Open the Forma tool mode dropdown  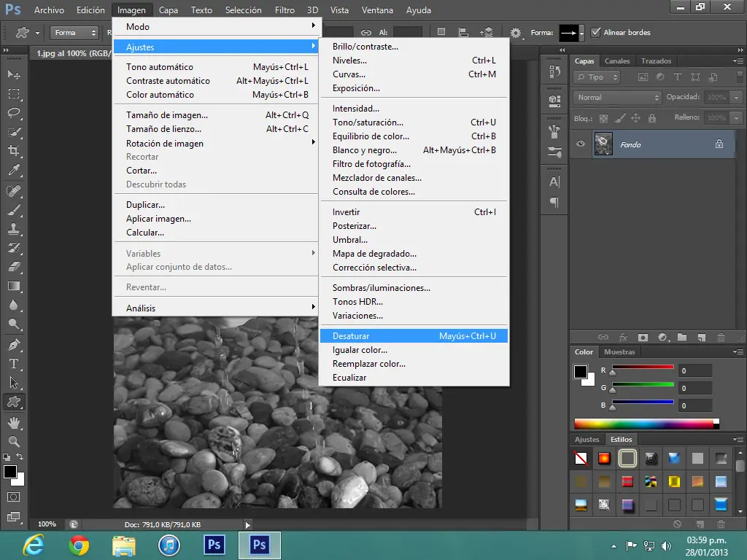pyautogui.click(x=74, y=32)
